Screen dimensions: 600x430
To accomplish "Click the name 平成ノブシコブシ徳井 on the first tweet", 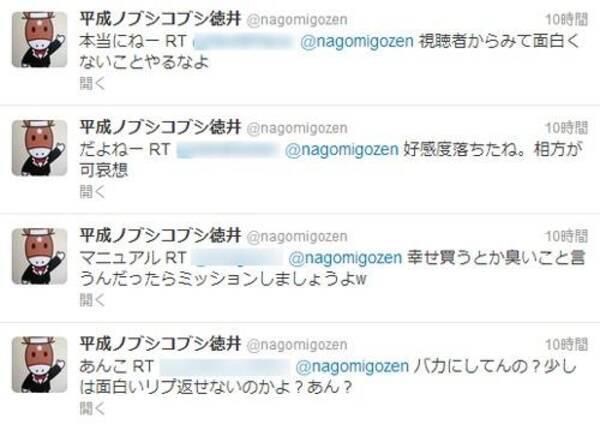I will pyautogui.click(x=160, y=19).
